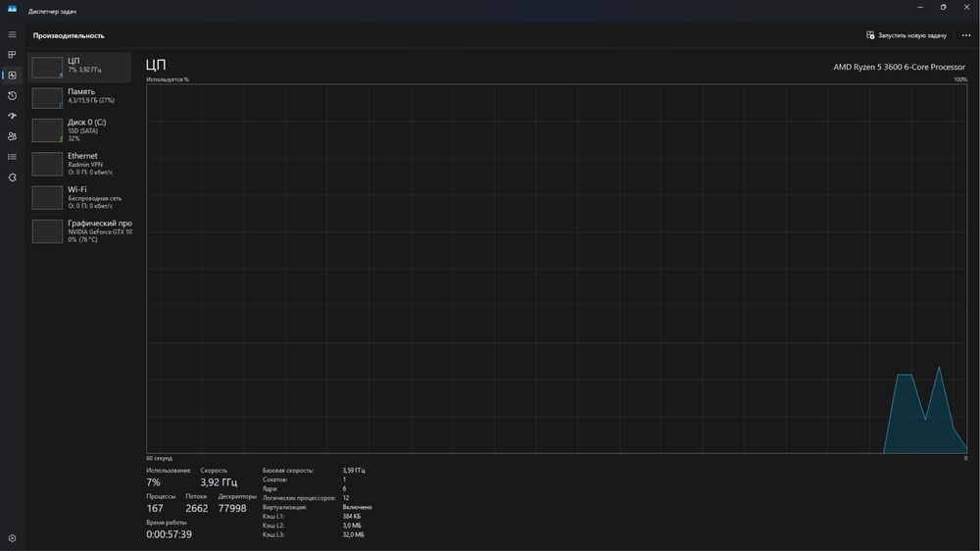Select the ЦП performance item

tap(78, 67)
